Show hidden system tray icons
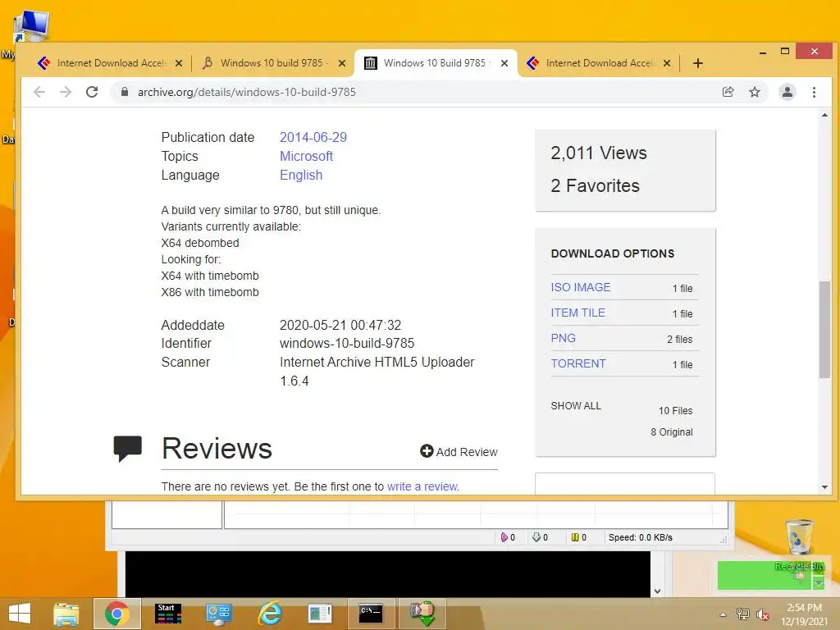Viewport: 840px width, 630px height. [x=724, y=614]
